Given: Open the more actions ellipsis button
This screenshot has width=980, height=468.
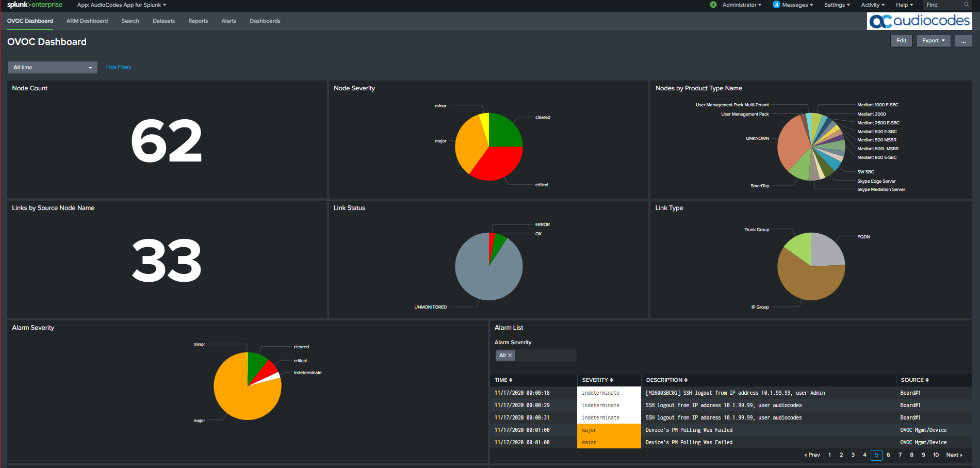Looking at the screenshot, I should pos(963,41).
